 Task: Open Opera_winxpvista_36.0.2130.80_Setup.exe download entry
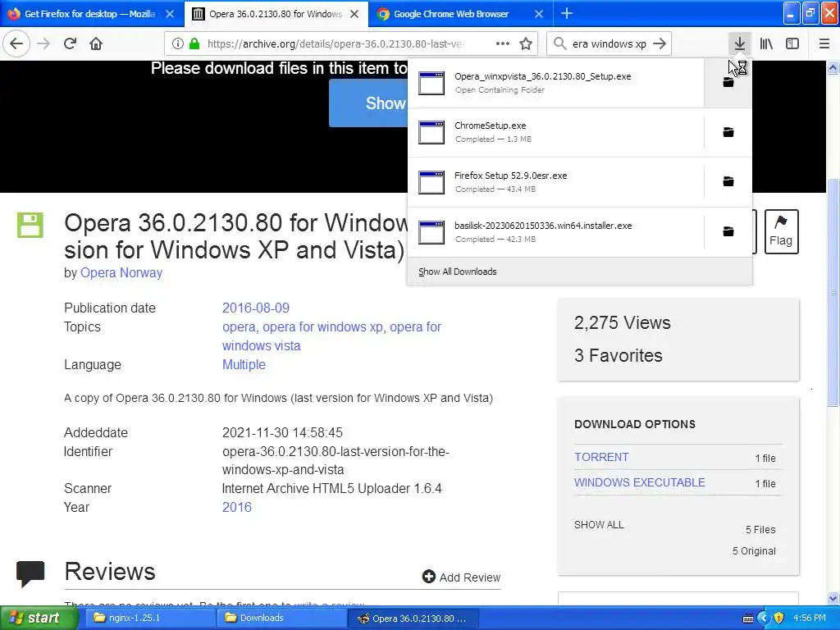coord(555,83)
